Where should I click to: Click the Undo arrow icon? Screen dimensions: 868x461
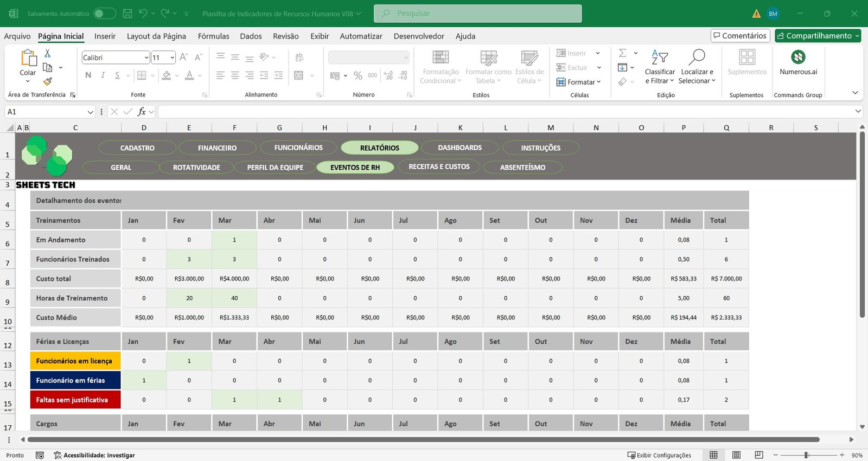point(143,14)
